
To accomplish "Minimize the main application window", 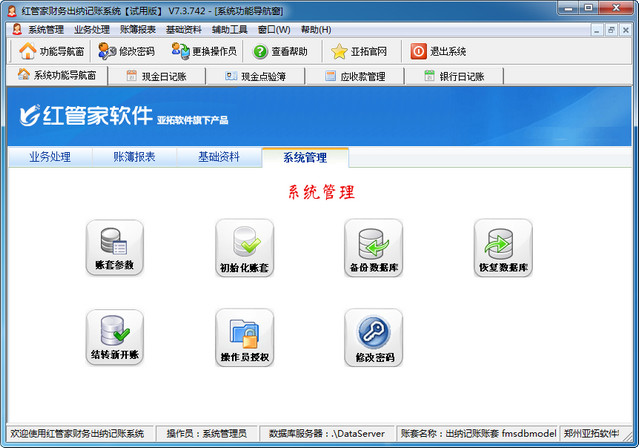I will (x=569, y=8).
